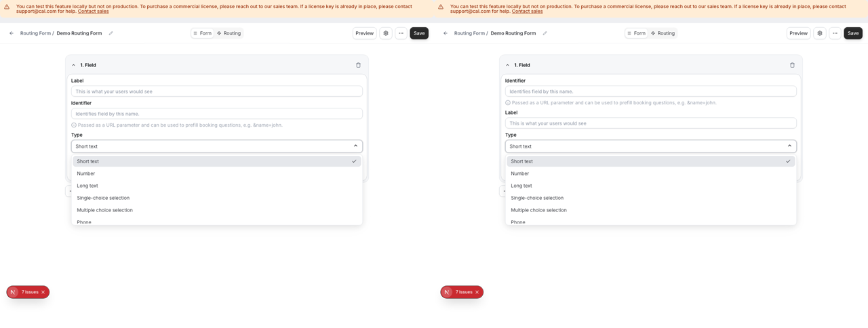This screenshot has width=868, height=328.
Task: Open the three-dot more menu in right pane
Action: (x=835, y=33)
